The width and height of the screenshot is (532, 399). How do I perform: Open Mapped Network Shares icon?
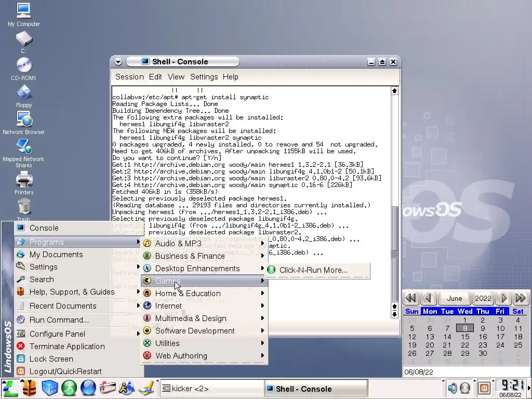(24, 153)
